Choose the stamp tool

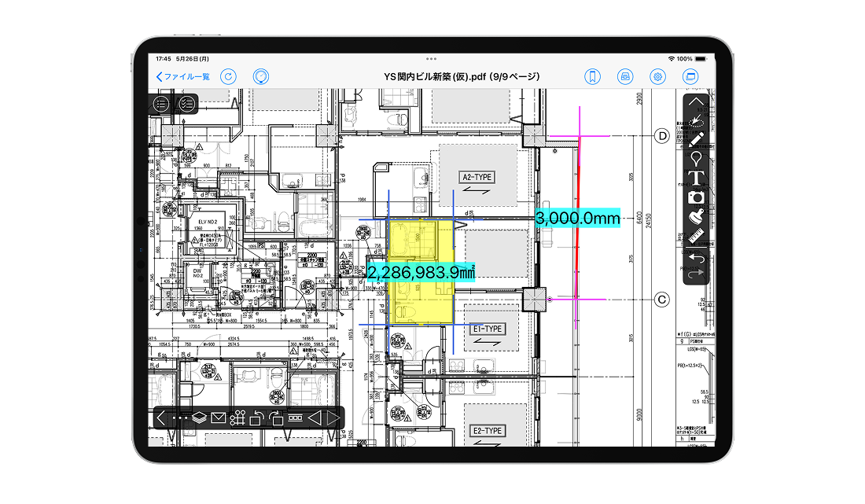(x=696, y=217)
